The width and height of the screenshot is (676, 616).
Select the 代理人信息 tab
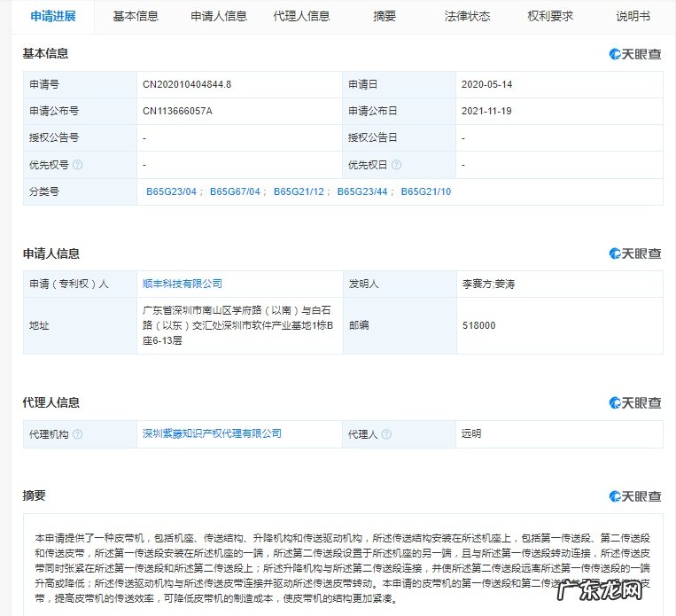point(301,16)
